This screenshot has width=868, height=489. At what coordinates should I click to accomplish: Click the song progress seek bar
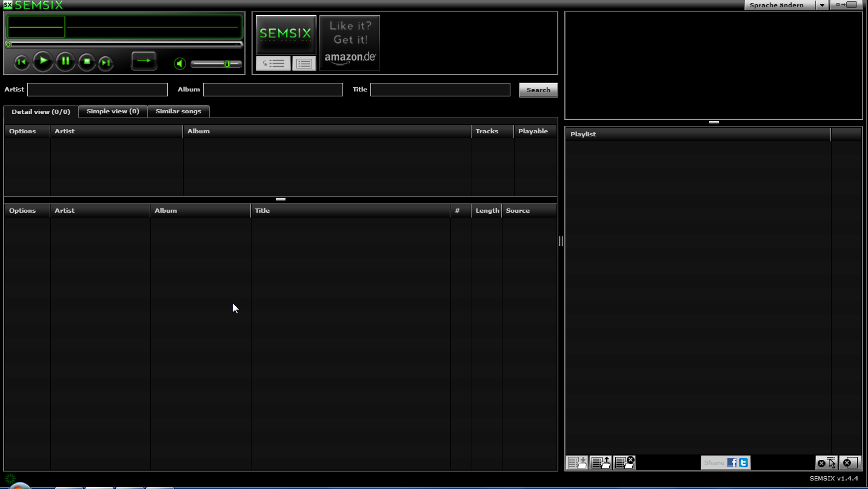click(124, 44)
